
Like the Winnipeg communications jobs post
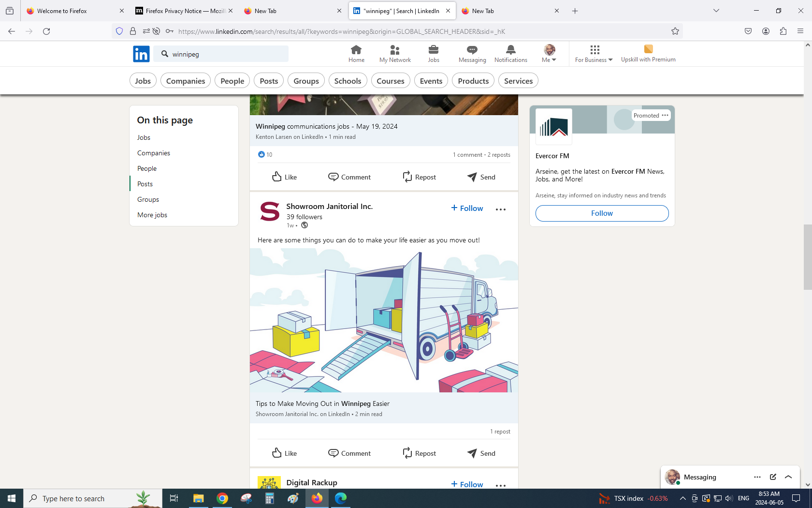tap(284, 177)
